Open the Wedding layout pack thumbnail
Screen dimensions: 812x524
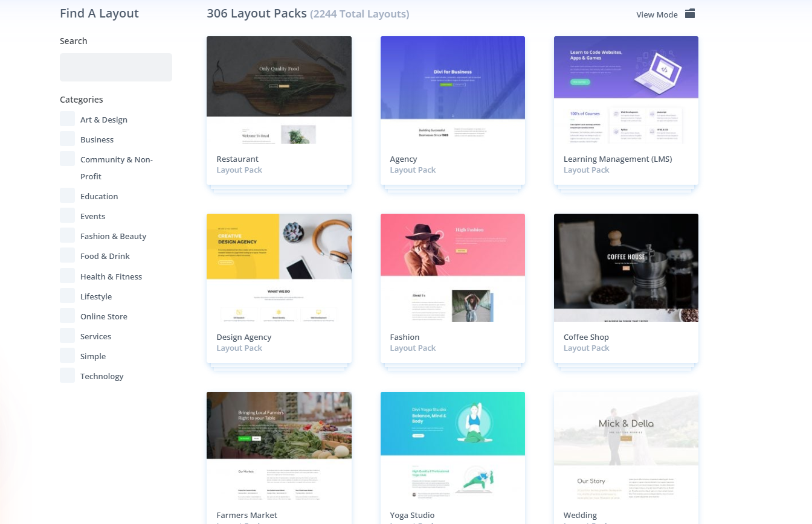click(x=626, y=446)
